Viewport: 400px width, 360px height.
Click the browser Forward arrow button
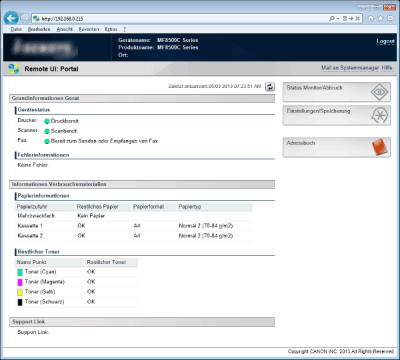click(x=25, y=18)
